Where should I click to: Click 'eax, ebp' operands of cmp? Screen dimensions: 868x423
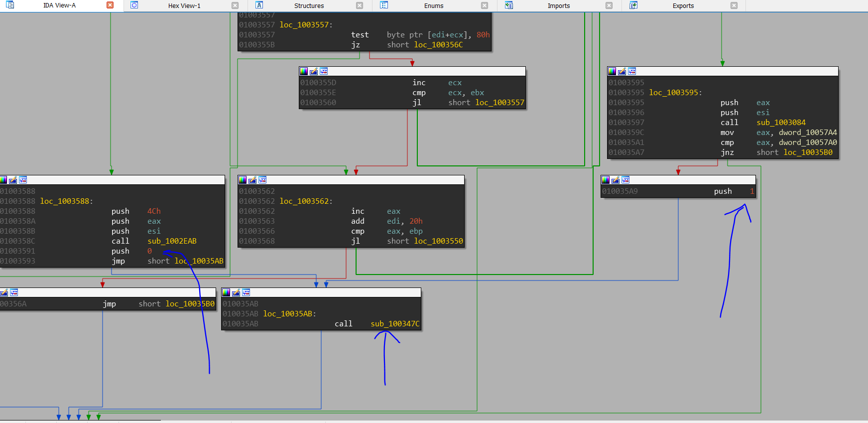pyautogui.click(x=404, y=231)
